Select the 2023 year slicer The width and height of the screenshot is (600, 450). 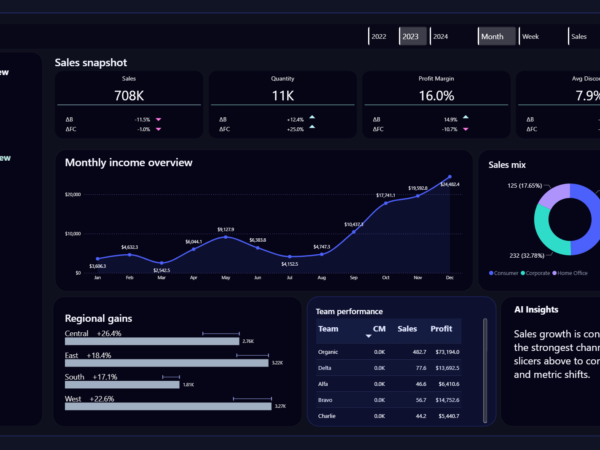coord(412,36)
